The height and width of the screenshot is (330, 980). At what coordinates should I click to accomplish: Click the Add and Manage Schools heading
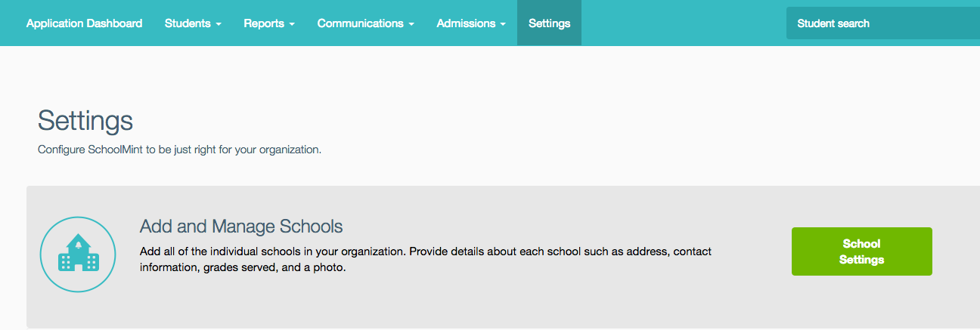tap(241, 226)
